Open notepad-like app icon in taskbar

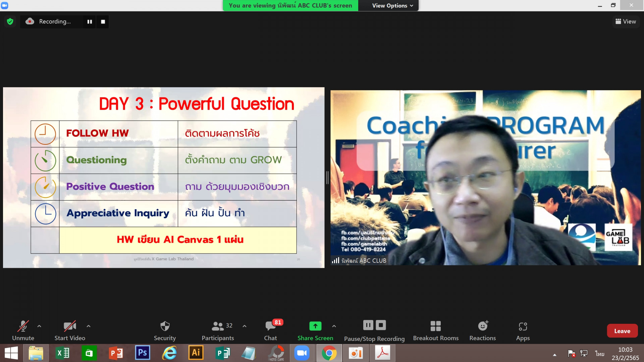[x=249, y=353]
